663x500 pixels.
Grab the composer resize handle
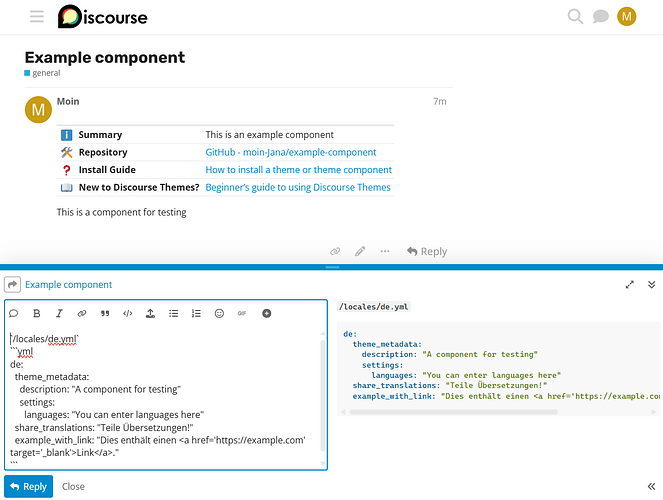pos(332,267)
